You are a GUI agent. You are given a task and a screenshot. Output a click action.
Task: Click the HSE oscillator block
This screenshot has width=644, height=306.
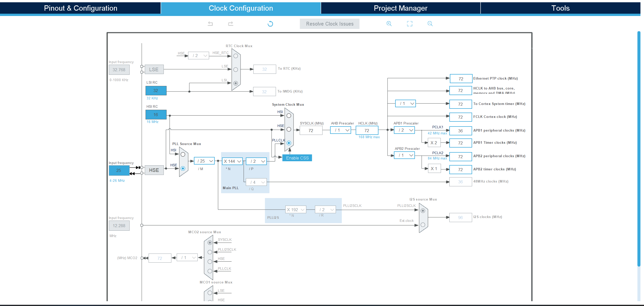click(x=154, y=170)
